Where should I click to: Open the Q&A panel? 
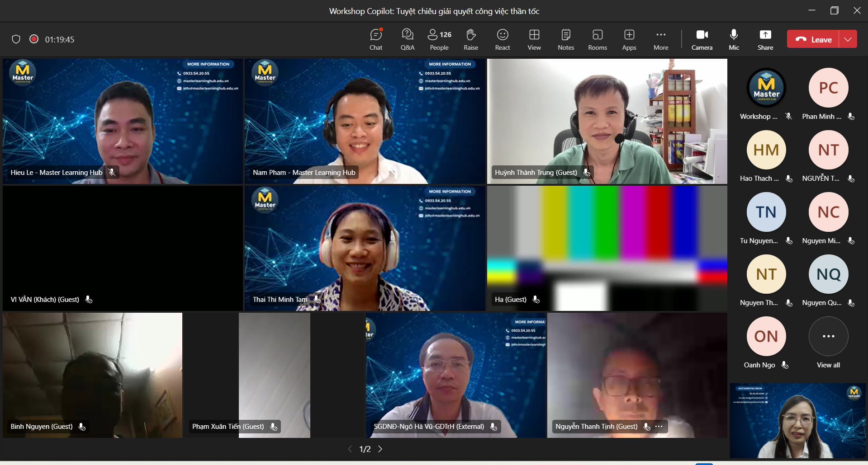(407, 39)
